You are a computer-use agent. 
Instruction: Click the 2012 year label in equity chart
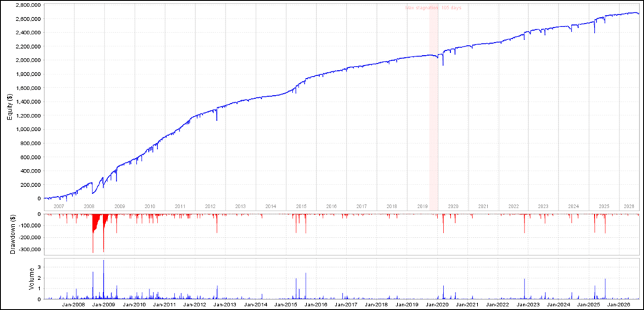pyautogui.click(x=210, y=206)
